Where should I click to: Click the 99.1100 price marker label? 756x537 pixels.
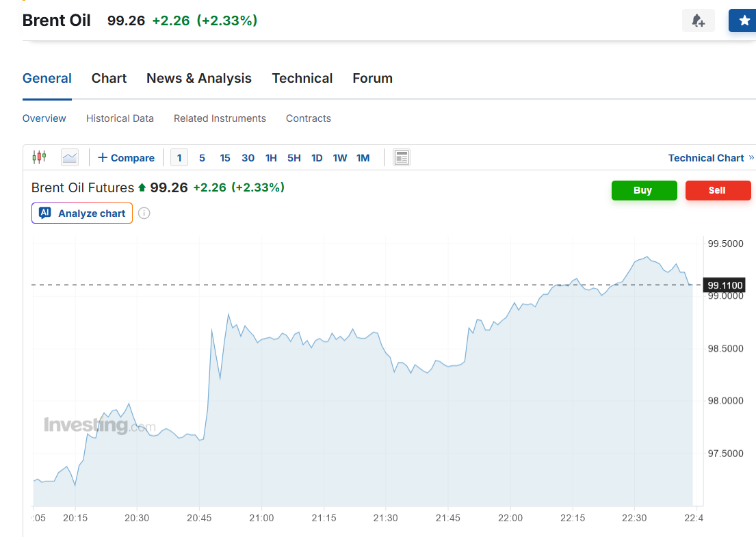(724, 285)
